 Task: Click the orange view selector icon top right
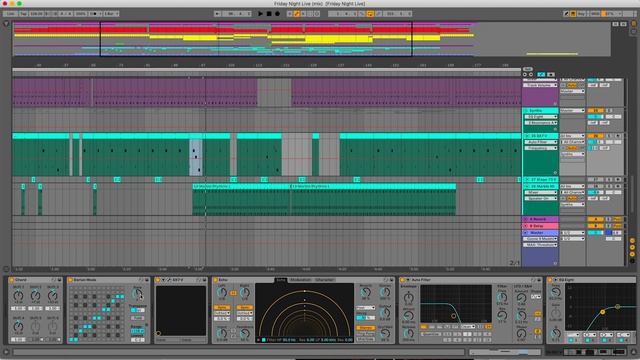634,24
